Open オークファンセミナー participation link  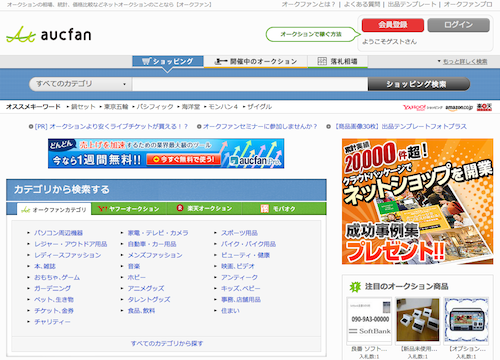(260, 127)
